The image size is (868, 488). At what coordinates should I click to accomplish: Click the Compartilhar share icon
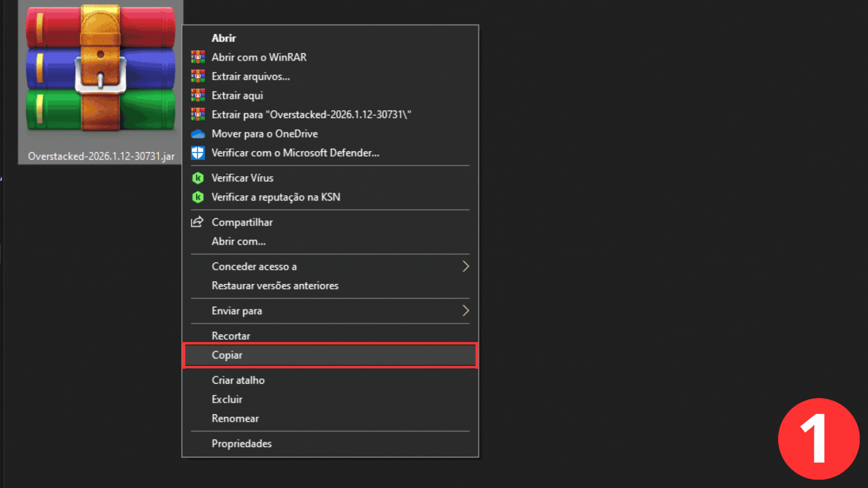[197, 222]
